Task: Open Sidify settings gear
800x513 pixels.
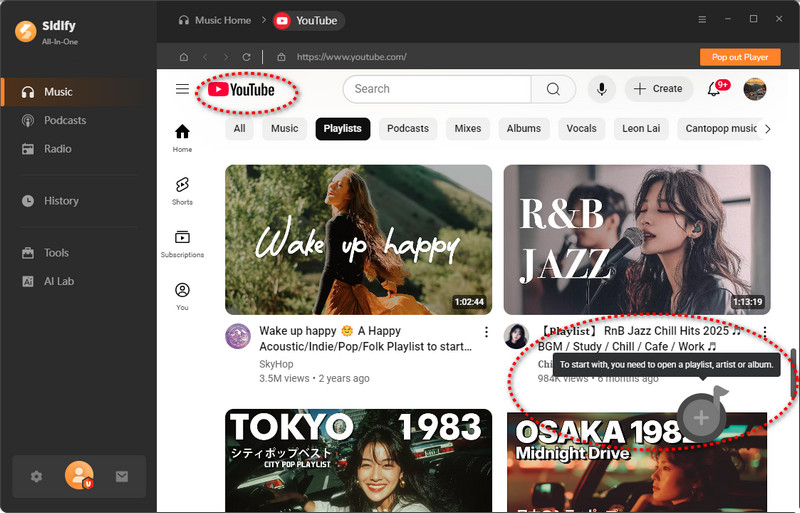Action: [x=36, y=477]
